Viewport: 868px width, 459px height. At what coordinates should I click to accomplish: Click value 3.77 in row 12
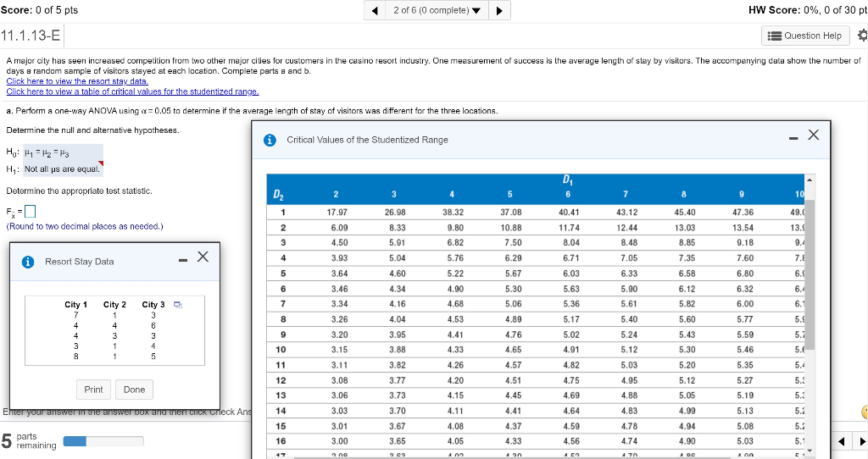(397, 380)
